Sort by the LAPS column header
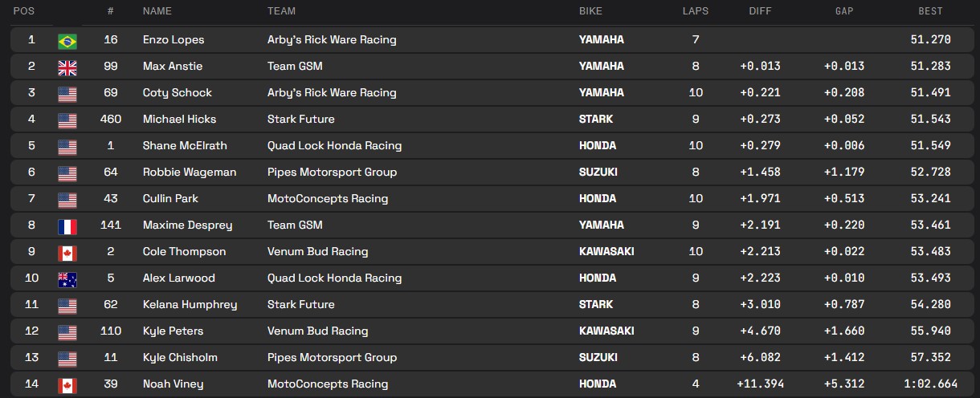Viewport: 980px width, 398px height. click(695, 11)
